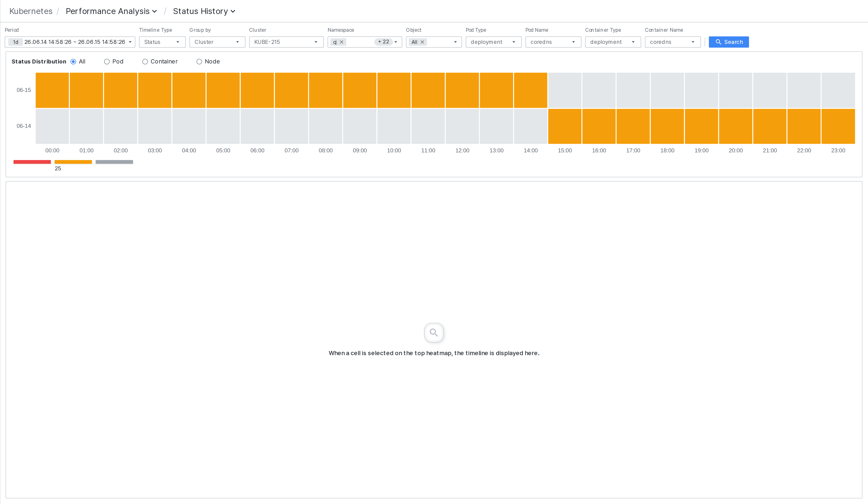Click the 06-14 row label
The height and width of the screenshot is (504, 868).
pyautogui.click(x=24, y=126)
